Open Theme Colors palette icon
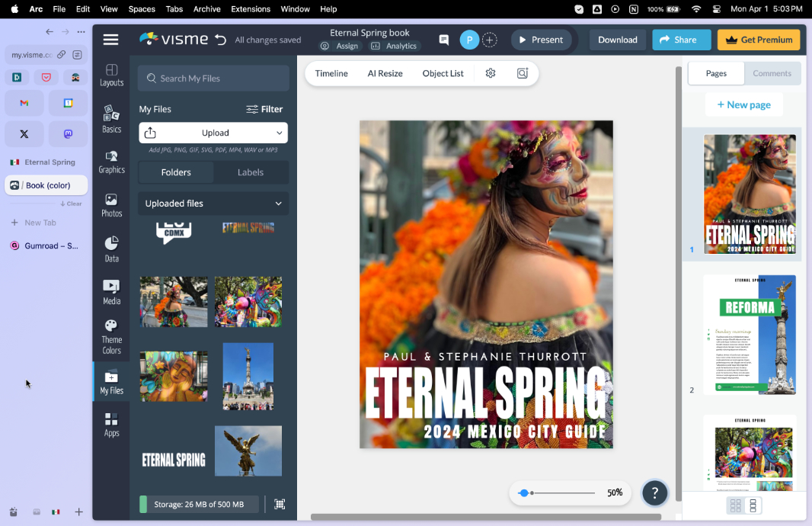 111,337
